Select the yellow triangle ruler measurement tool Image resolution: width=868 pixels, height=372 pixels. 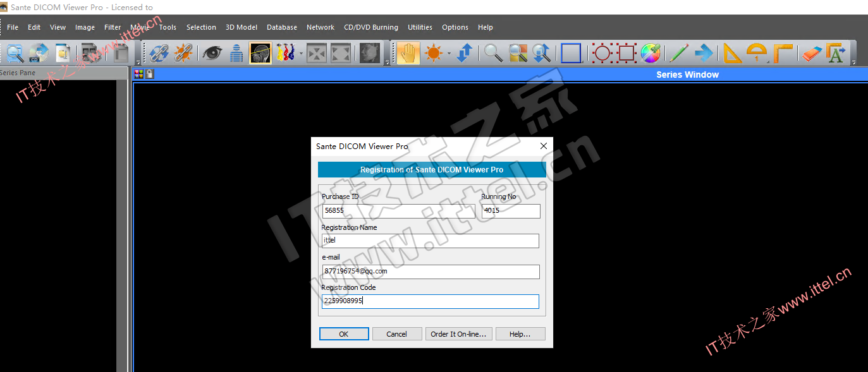(x=732, y=53)
